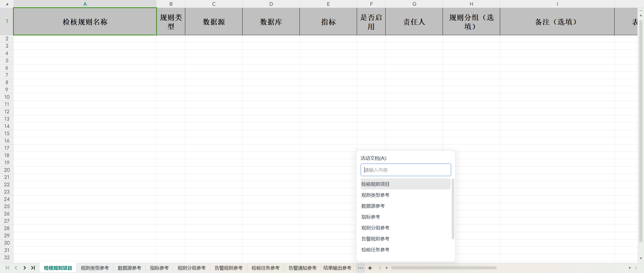This screenshot has width=644, height=273.
Task: Switch to the 规则类型参考 sheet tab
Action: 95,268
